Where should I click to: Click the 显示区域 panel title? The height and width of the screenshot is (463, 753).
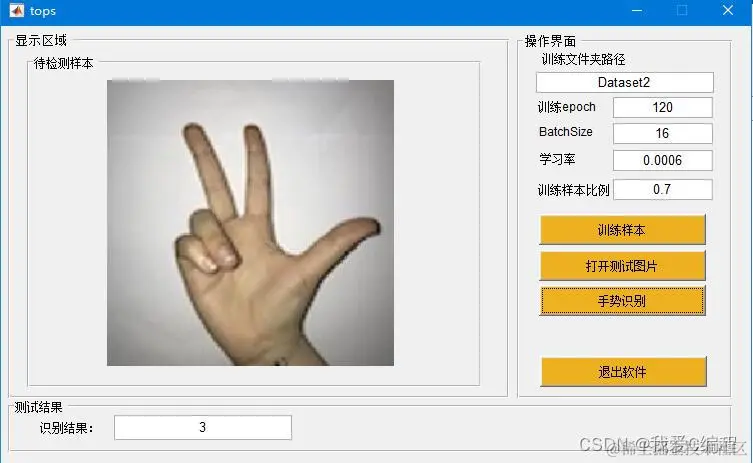tap(41, 40)
